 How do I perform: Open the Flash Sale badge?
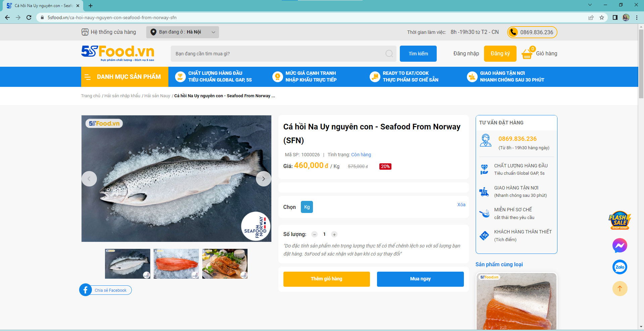pyautogui.click(x=620, y=220)
